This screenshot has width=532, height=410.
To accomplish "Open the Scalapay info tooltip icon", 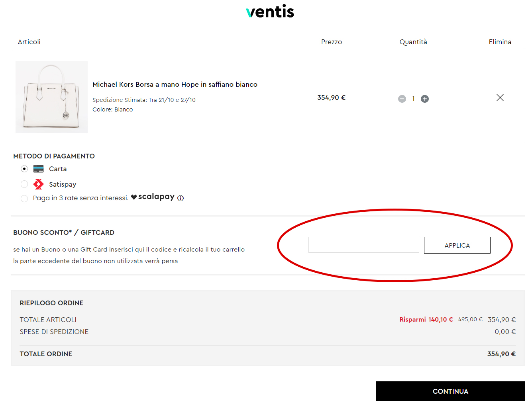I will 181,198.
